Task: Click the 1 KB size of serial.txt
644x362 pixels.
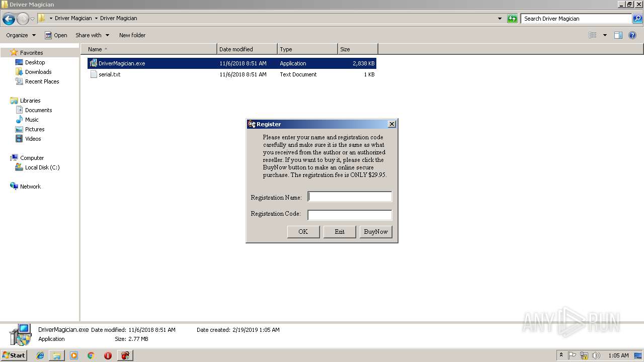Action: click(369, 74)
